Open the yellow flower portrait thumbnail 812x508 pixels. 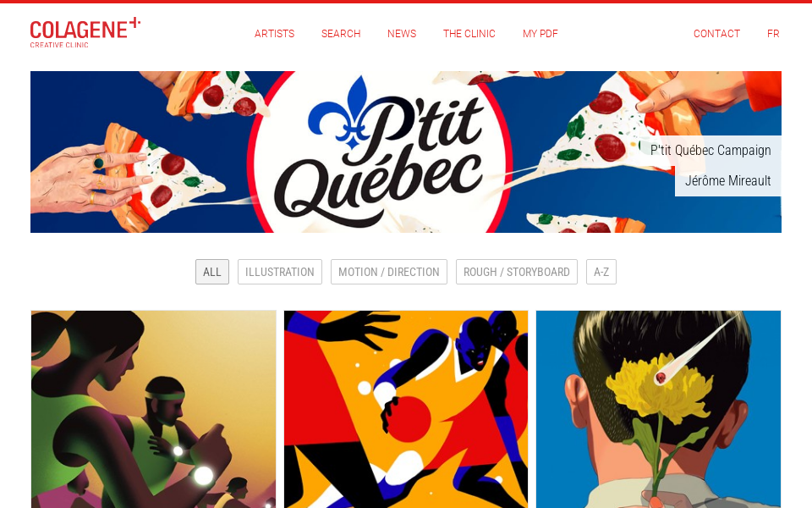(658, 410)
